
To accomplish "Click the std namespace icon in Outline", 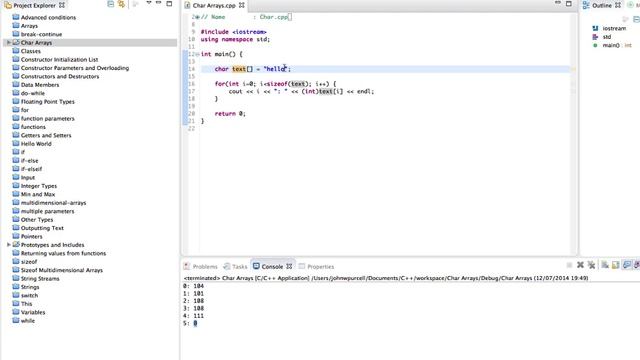I will click(595, 37).
